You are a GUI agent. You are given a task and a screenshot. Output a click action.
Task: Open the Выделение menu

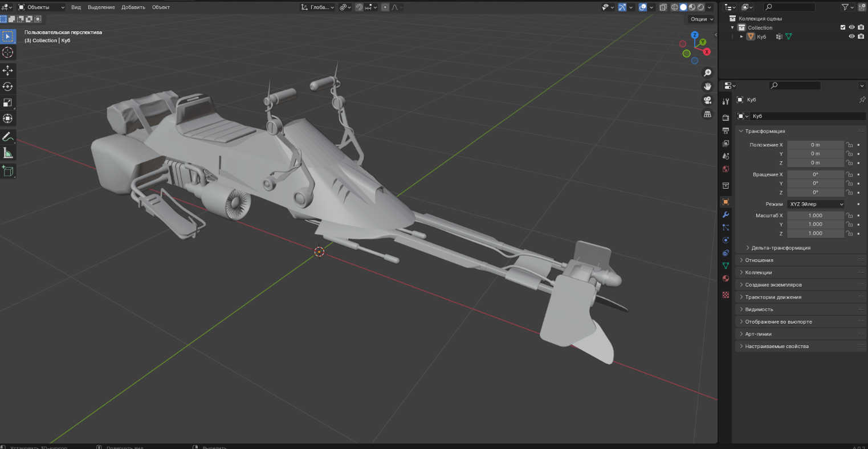(101, 7)
